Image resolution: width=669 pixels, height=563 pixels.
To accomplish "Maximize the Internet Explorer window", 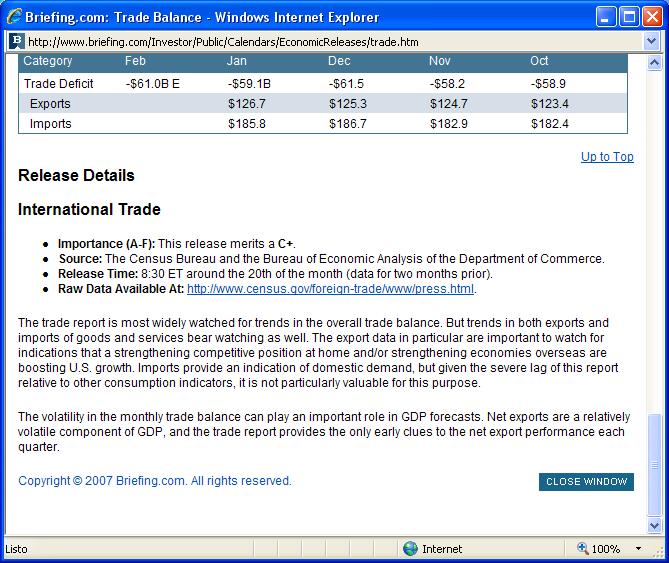I will pos(629,17).
